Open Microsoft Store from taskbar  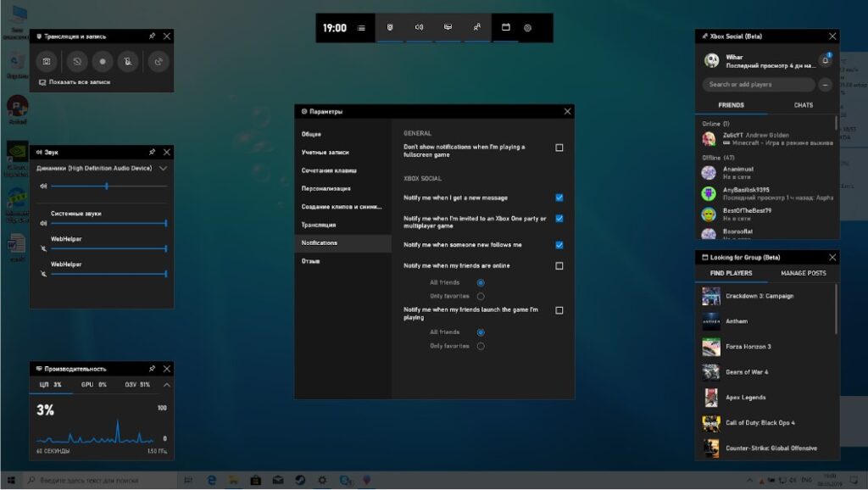(x=255, y=480)
